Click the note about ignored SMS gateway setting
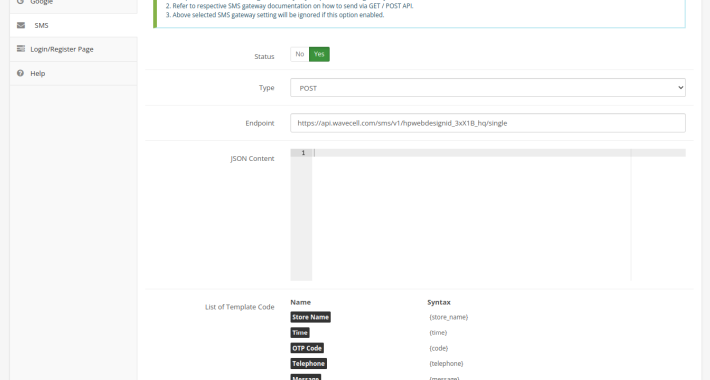The height and width of the screenshot is (380, 710). pos(275,15)
